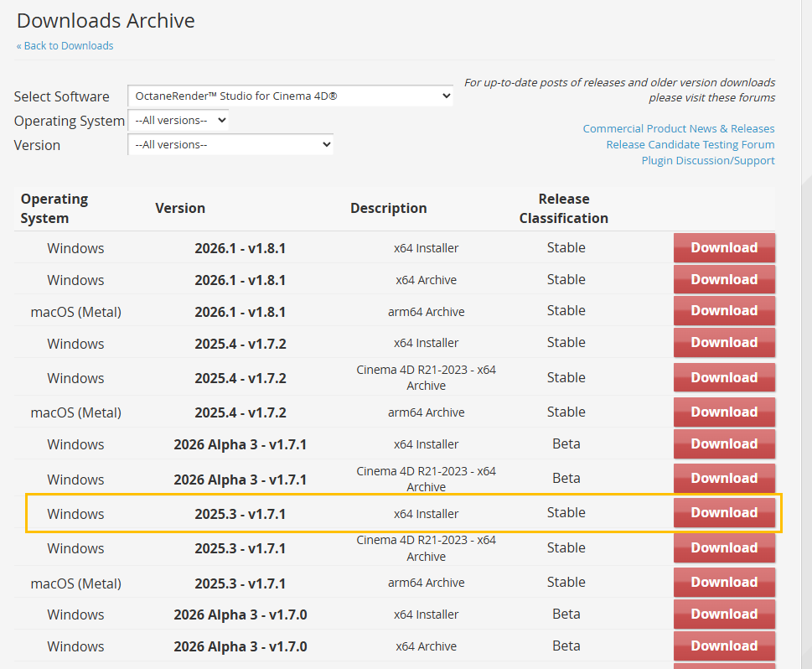Visit Release Candidate Testing Forum link
The image size is (812, 669).
coord(690,144)
